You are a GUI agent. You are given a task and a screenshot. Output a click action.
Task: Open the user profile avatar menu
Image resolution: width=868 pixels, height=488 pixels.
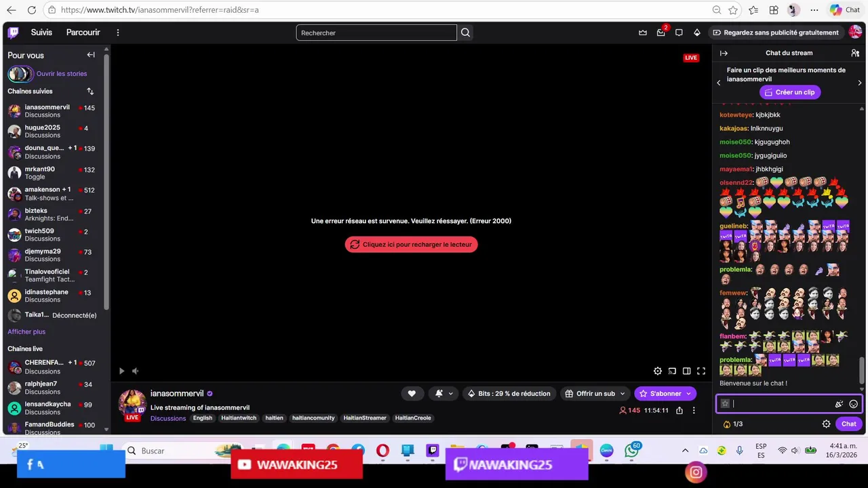(855, 32)
